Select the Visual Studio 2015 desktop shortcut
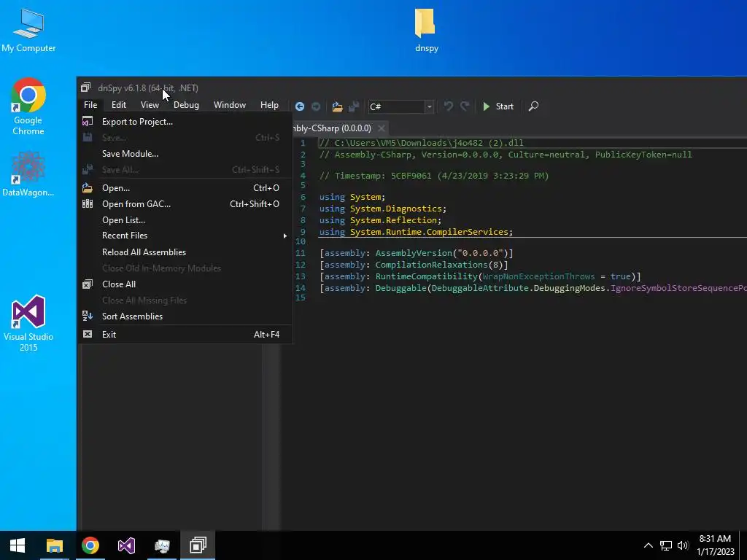The image size is (747, 560). pyautogui.click(x=28, y=324)
